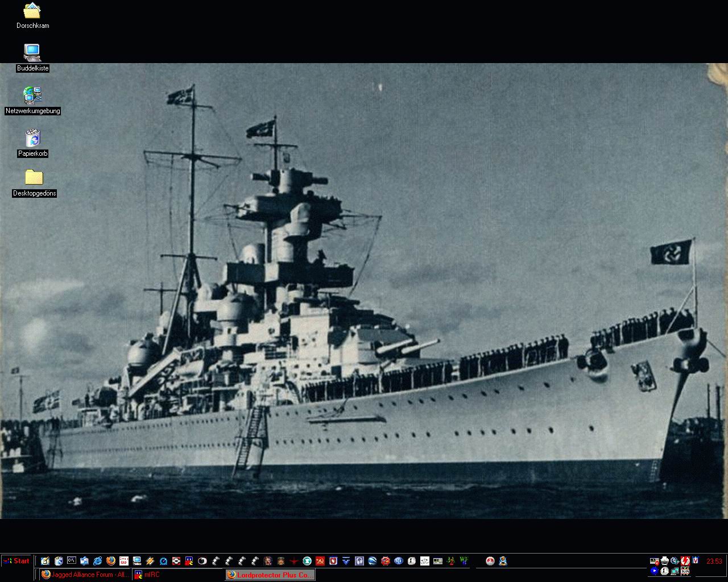Start Outlook Express from the quick launch bar
This screenshot has height=582, width=728.
pos(83,562)
